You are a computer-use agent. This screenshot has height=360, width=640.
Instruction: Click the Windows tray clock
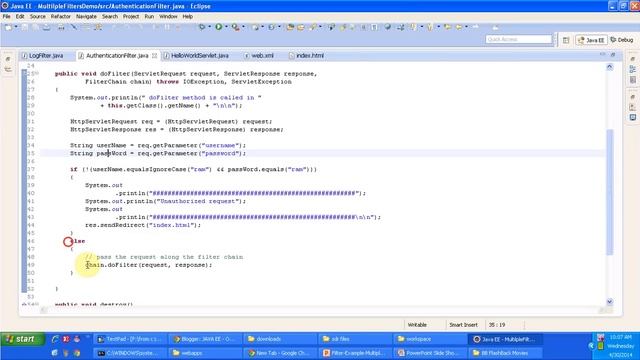621,346
